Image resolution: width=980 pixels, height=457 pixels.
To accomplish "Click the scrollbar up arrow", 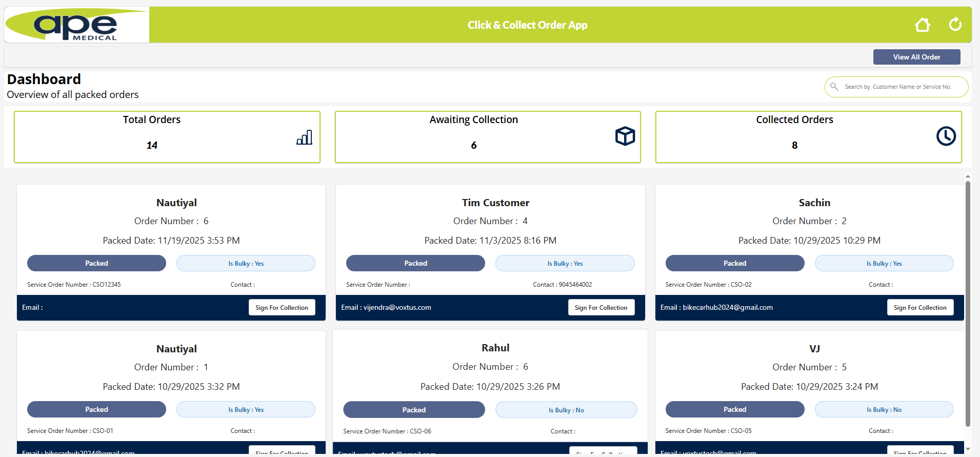I will (968, 176).
